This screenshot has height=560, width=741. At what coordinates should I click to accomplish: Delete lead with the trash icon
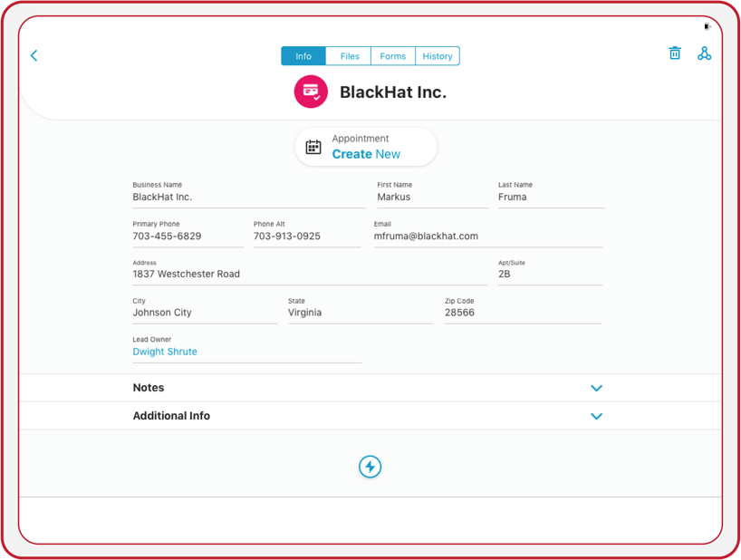(675, 53)
